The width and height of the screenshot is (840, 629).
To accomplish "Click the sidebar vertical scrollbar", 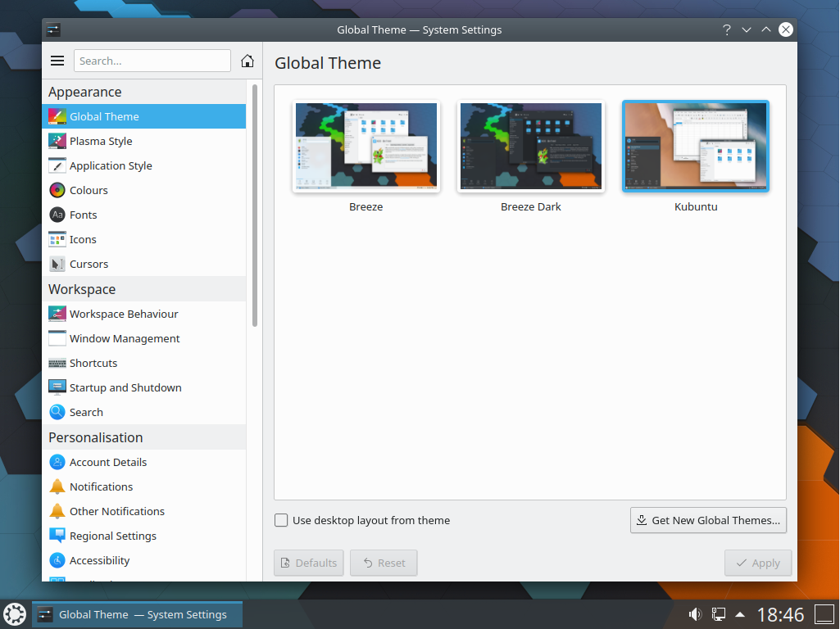I will click(255, 205).
